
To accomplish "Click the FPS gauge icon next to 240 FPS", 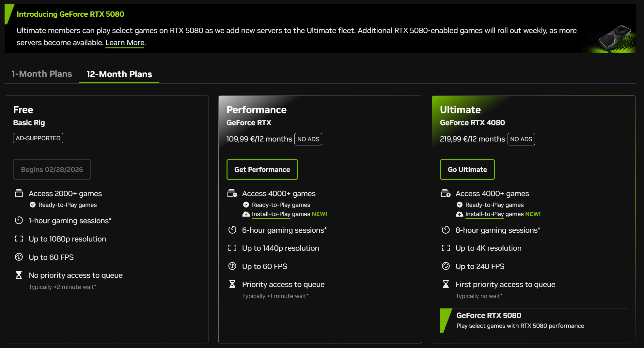I will coord(446,266).
